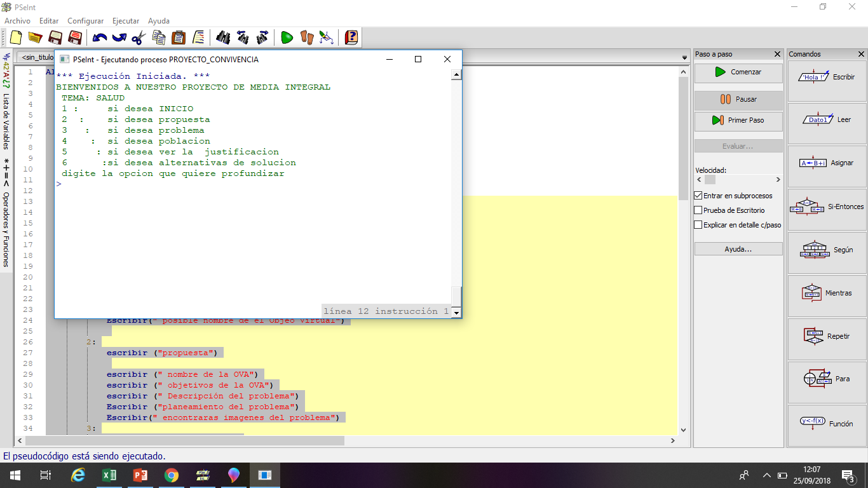868x488 pixels.
Task: Enable Prueba de Escritorio checkbox
Action: (x=698, y=210)
